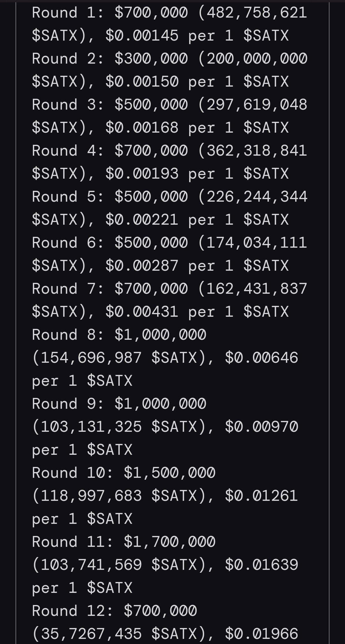The image size is (345, 644).
Task: Click the $0.00150 per SATX price
Action: tap(142, 82)
